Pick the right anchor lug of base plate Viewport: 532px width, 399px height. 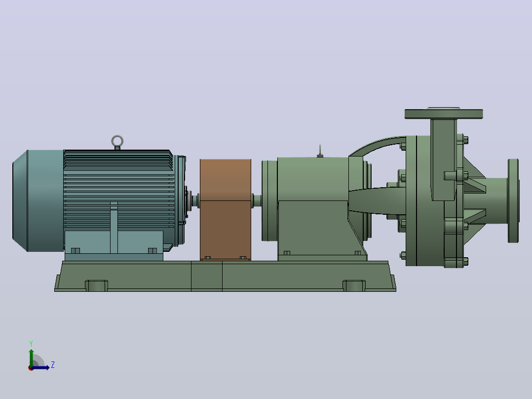(x=354, y=286)
